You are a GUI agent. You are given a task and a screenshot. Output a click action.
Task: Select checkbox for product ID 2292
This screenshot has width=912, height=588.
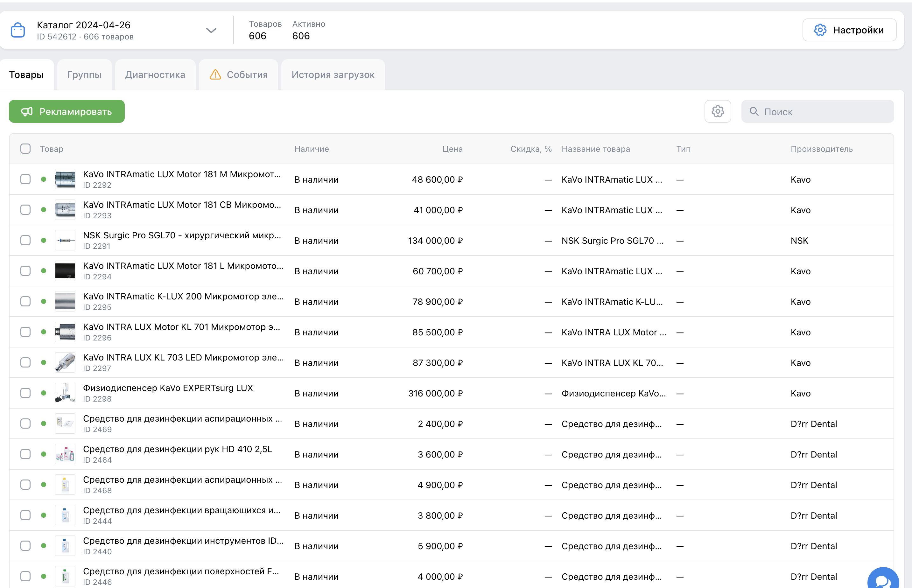(25, 179)
